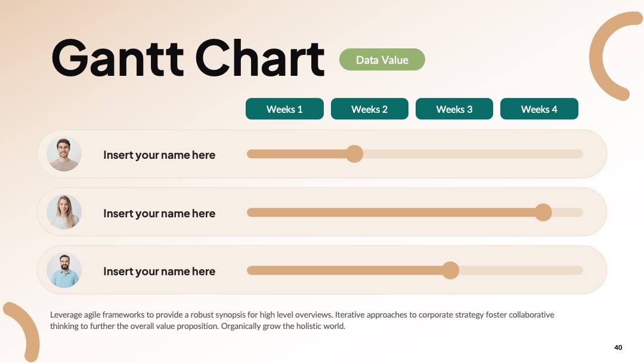
Task: Select the Weeks 2 header
Action: click(x=370, y=109)
